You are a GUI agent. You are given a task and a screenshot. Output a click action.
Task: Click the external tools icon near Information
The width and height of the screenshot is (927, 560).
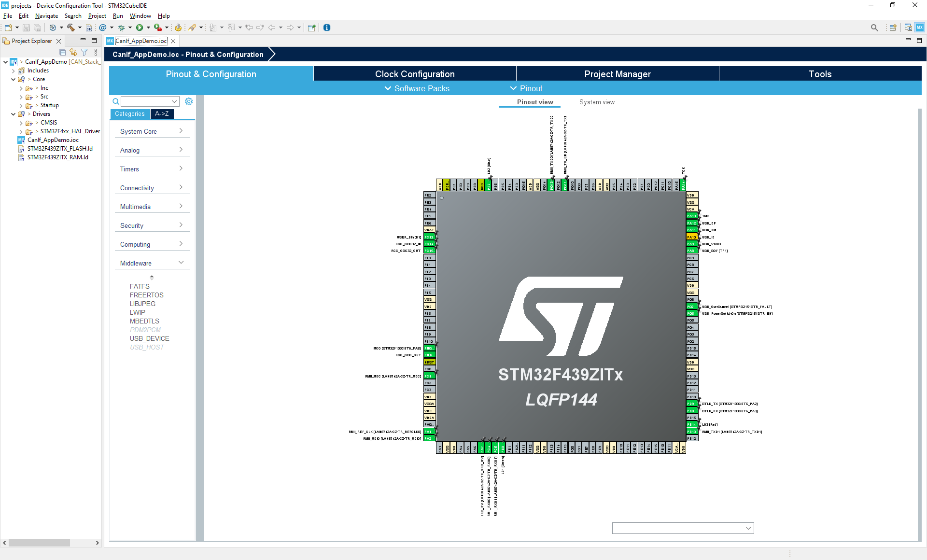(x=311, y=28)
